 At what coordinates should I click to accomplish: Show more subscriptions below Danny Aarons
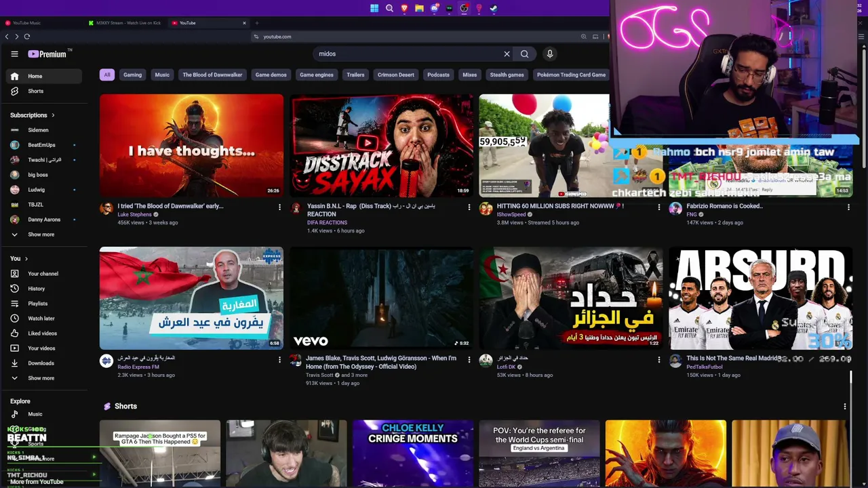pos(43,235)
